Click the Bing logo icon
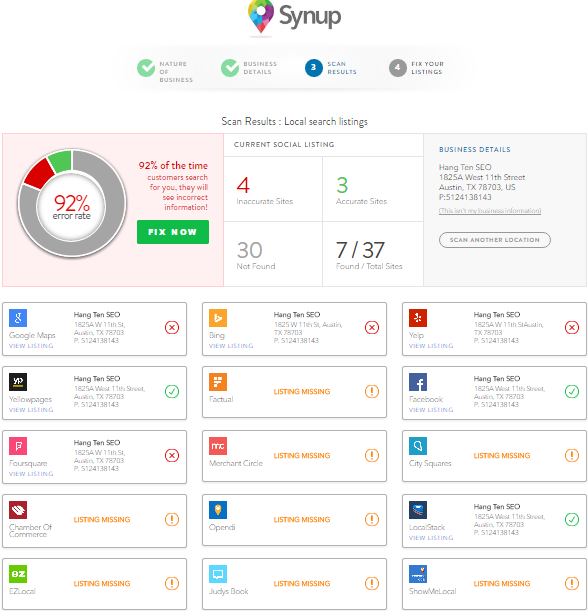 [218, 318]
